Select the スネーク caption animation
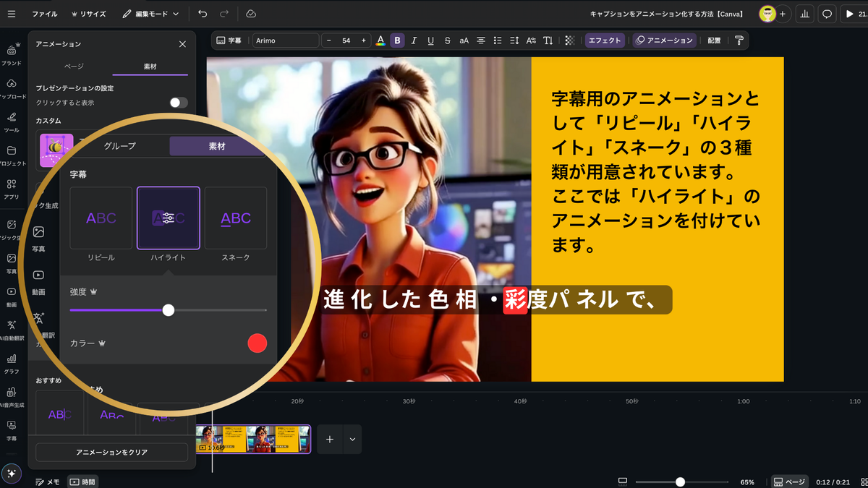868x488 pixels. pyautogui.click(x=236, y=218)
